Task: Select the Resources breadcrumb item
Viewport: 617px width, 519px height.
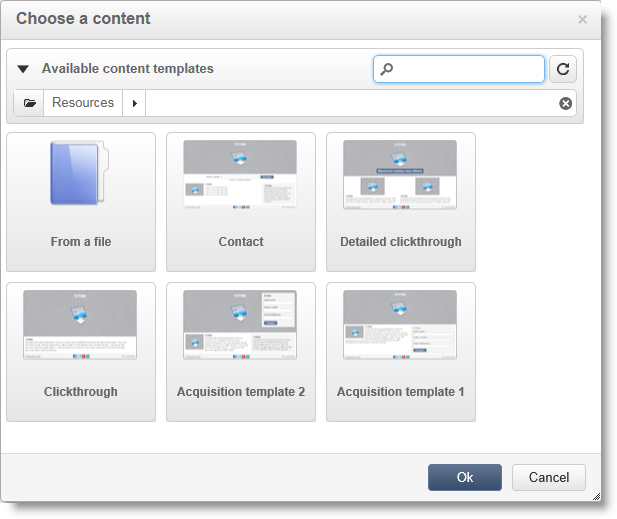Action: [x=83, y=103]
